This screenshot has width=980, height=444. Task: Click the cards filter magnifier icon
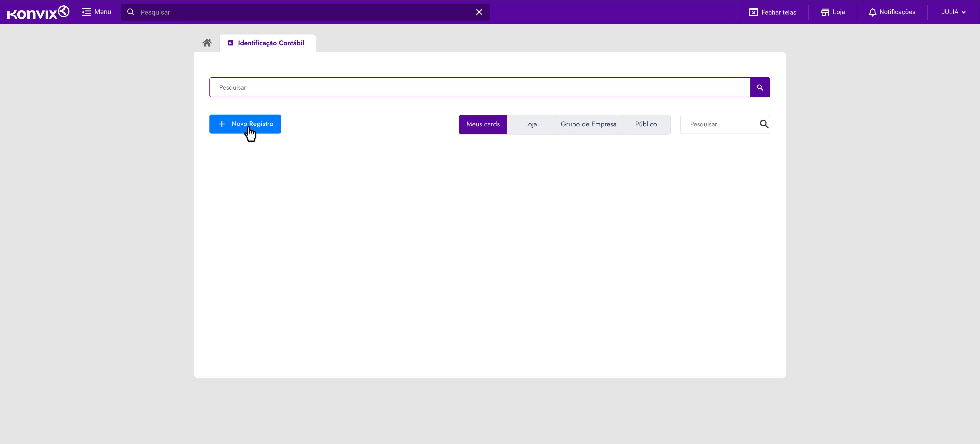pos(764,124)
